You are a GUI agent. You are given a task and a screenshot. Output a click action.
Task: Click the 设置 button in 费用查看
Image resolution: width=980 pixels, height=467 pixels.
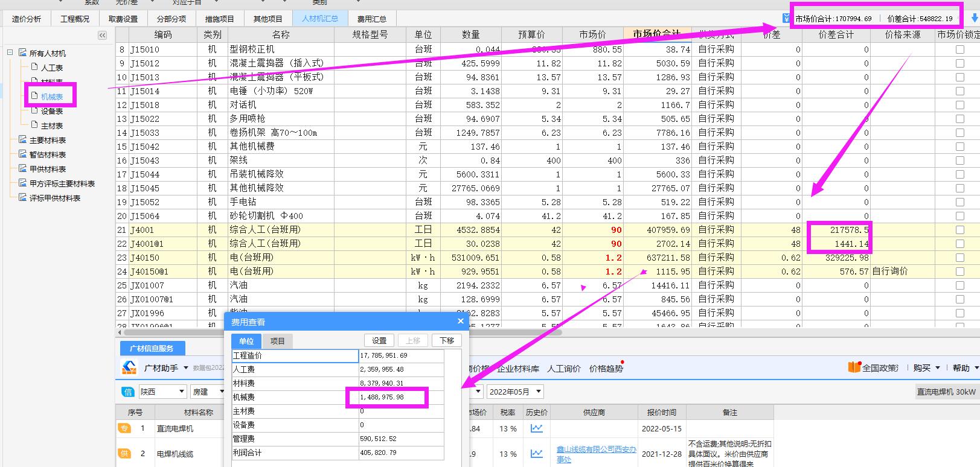[x=379, y=340]
